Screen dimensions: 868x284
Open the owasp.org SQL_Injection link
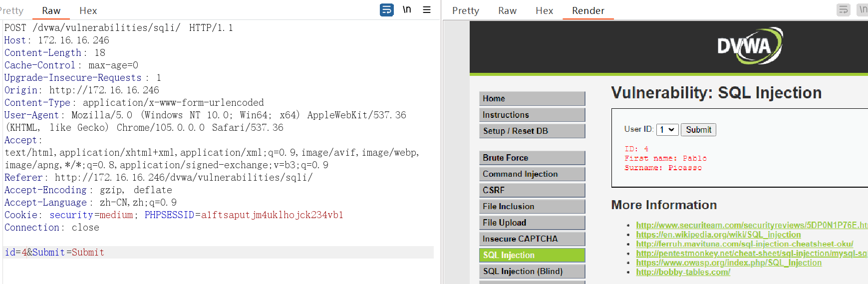(x=729, y=263)
